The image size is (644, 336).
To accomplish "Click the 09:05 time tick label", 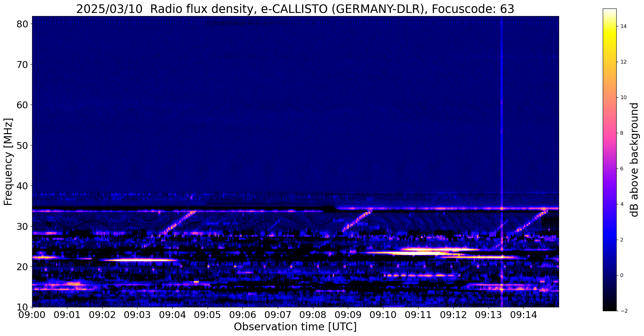I will tap(208, 315).
